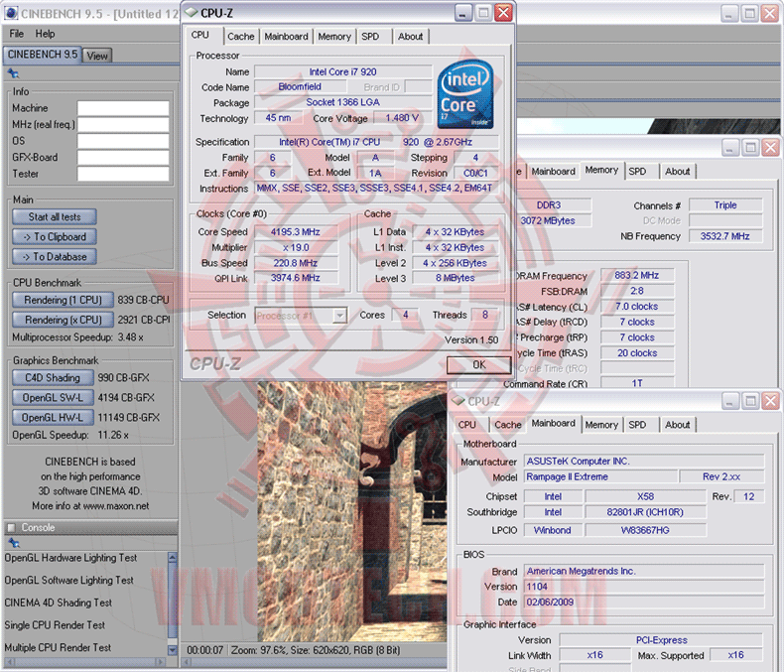Close the front CPU-Z window

(503, 13)
